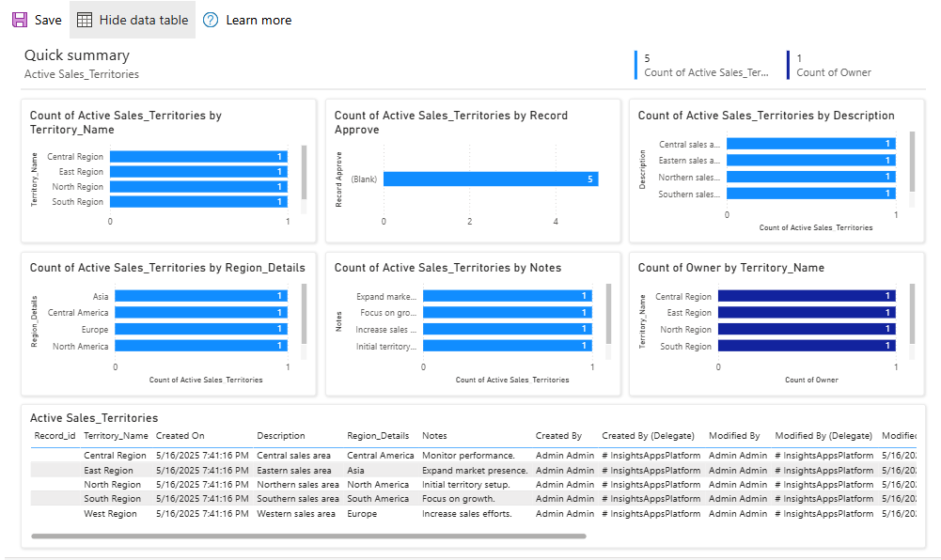This screenshot has width=941, height=560.
Task: Click the table icon beside Hide data table
Action: [85, 20]
